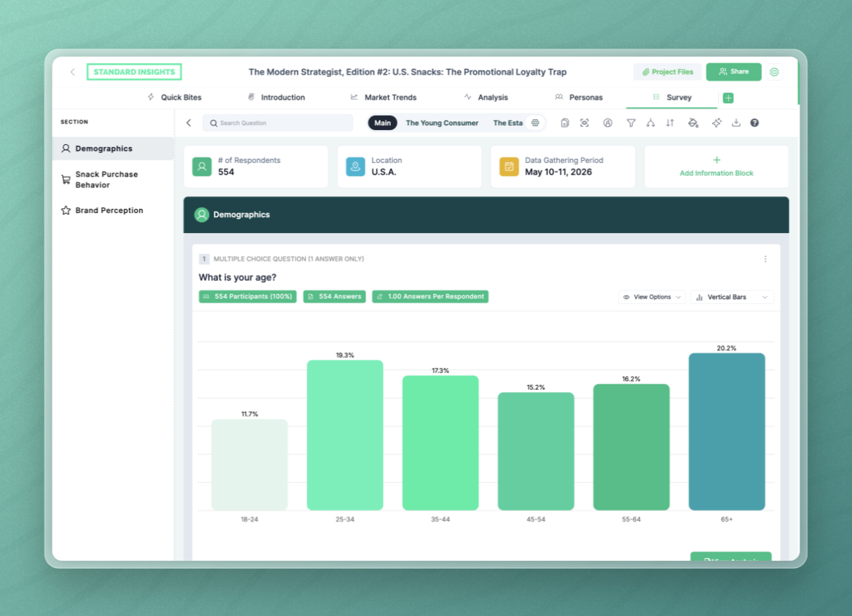Open Brand Perception section

click(113, 210)
